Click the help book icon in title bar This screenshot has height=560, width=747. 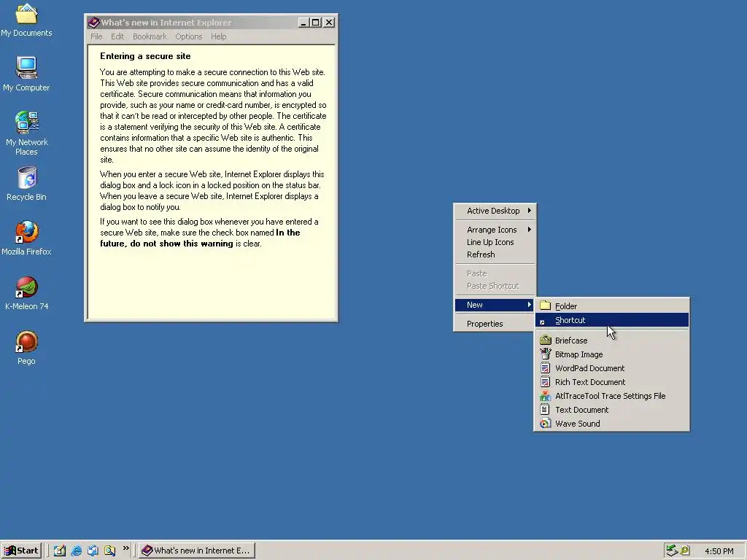pyautogui.click(x=93, y=23)
